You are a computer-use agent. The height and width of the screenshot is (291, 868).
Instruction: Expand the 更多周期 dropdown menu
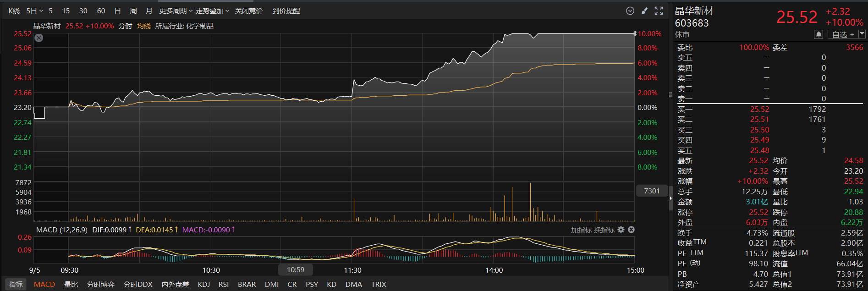tap(176, 11)
